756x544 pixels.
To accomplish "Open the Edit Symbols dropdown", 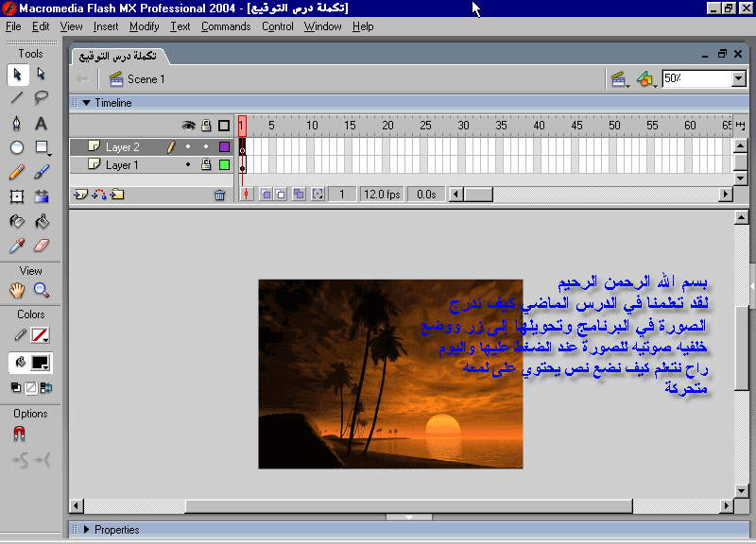I will click(646, 79).
